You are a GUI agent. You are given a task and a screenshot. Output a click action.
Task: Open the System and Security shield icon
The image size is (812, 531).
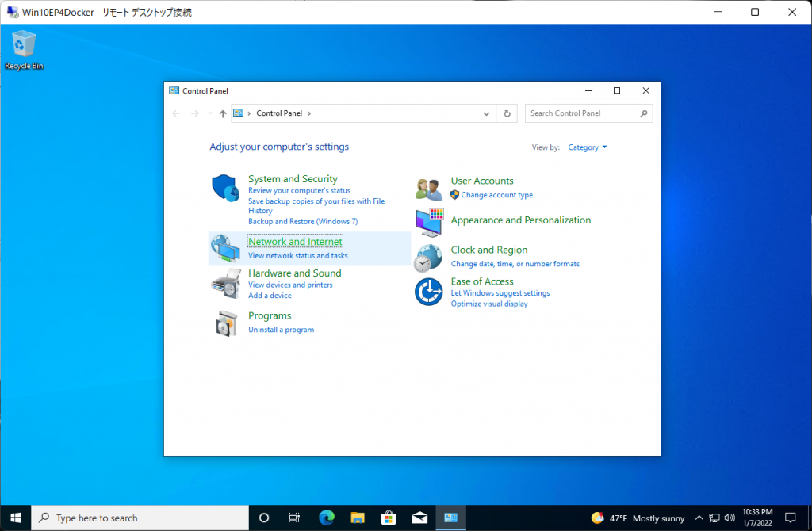coord(225,188)
